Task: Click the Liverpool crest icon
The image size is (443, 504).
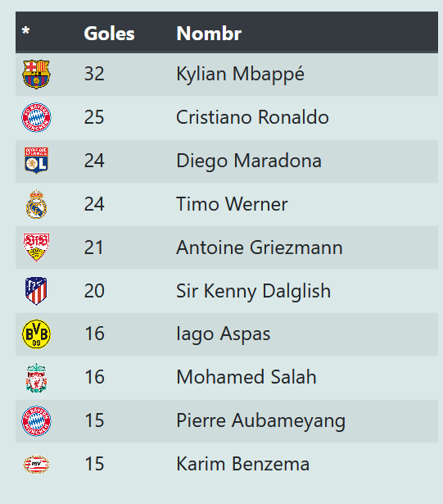Action: tap(36, 378)
